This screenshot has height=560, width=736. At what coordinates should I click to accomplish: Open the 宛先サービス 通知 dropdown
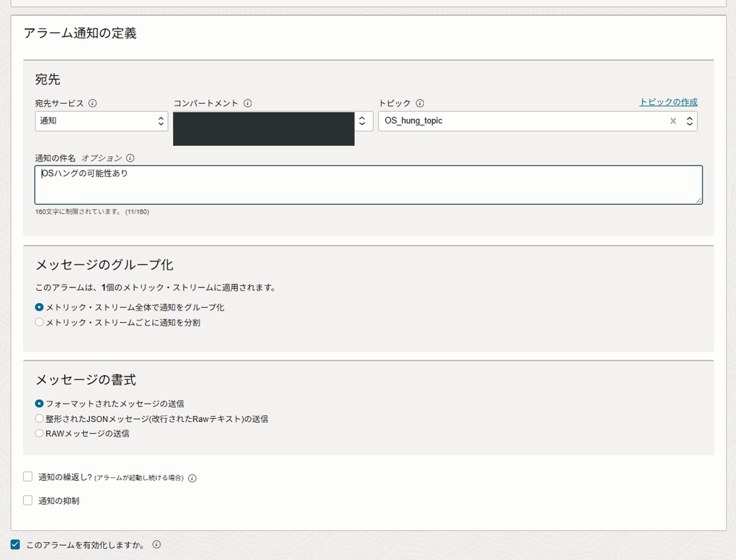click(101, 121)
